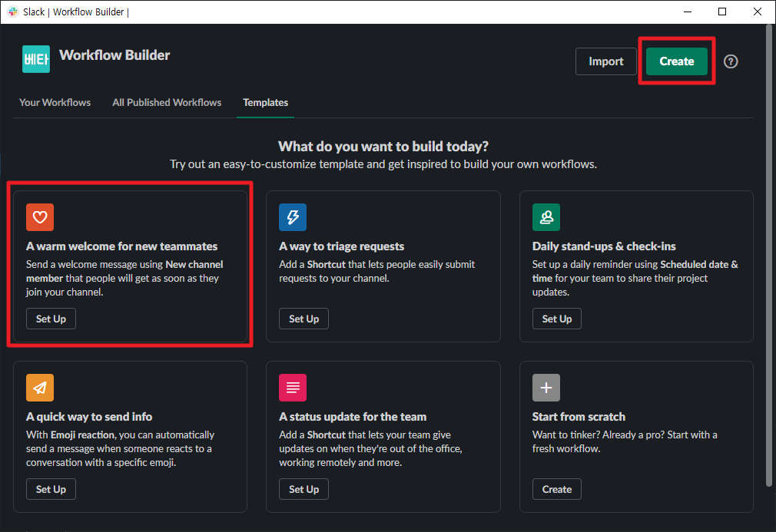Screen dimensions: 776x532
Task: Set Up the warm welcome template
Action: [51, 319]
